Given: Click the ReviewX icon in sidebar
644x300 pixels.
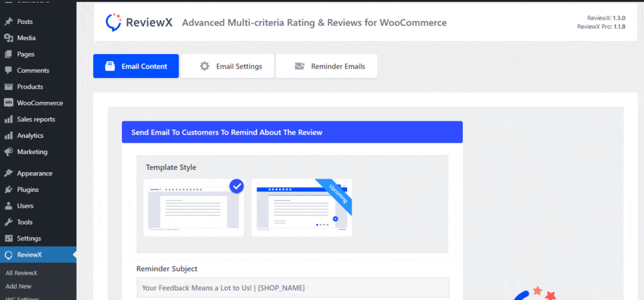Looking at the screenshot, I should pos(8,255).
